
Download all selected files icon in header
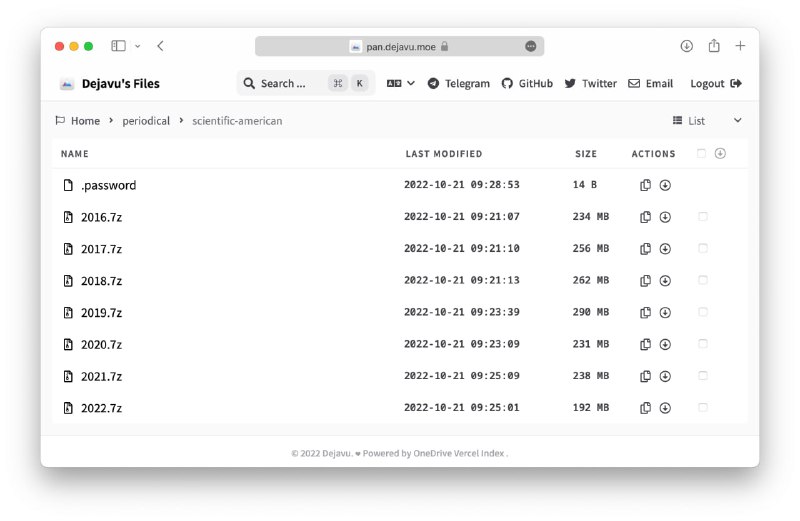click(x=720, y=153)
